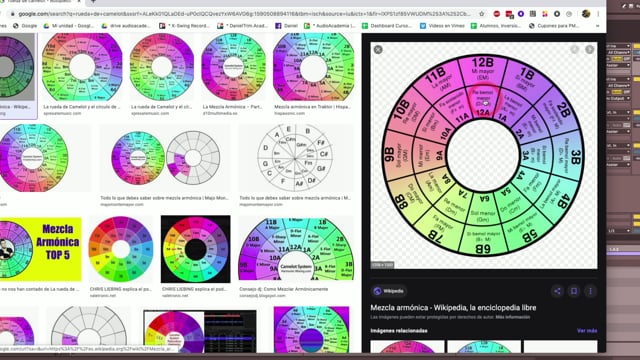Select Mezcla armónica en Traktor thumbnail
The height and width of the screenshot is (360, 640).
click(x=313, y=67)
